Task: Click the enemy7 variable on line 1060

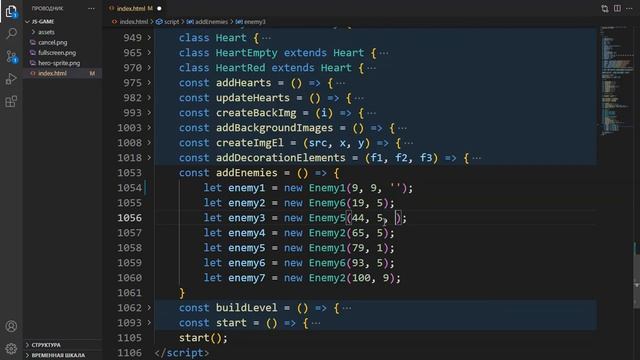Action: pos(247,278)
